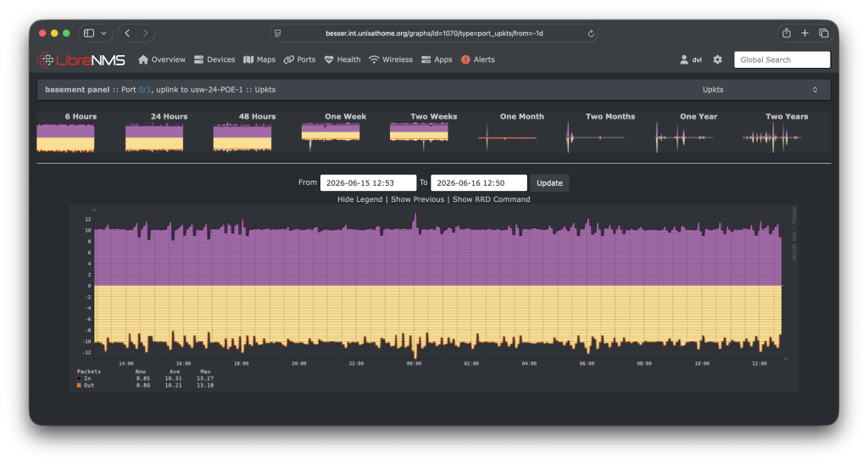Open the sidebar options dropdown arrow
This screenshot has width=868, height=464.
(104, 33)
